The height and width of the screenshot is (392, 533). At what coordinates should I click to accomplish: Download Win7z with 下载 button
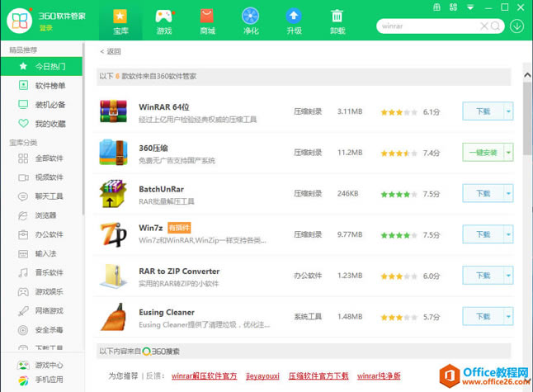[x=483, y=234]
